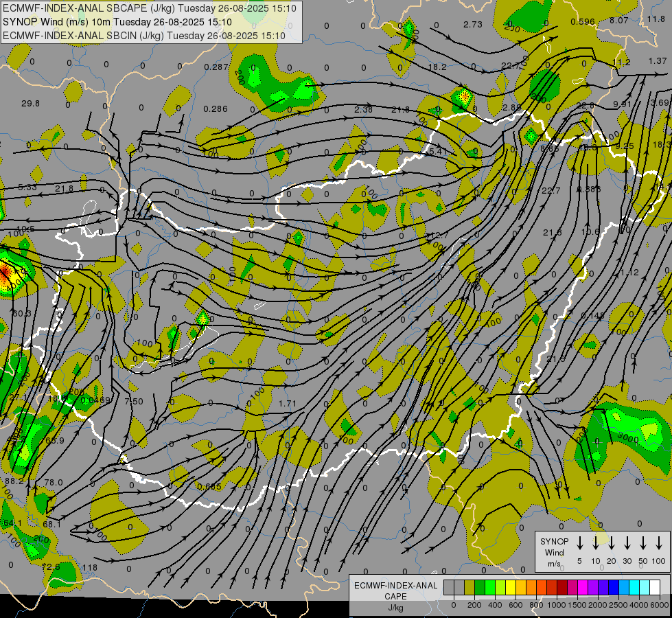Click the 8.07 value on the map
Screen dimensions: 672x618
tap(619, 20)
